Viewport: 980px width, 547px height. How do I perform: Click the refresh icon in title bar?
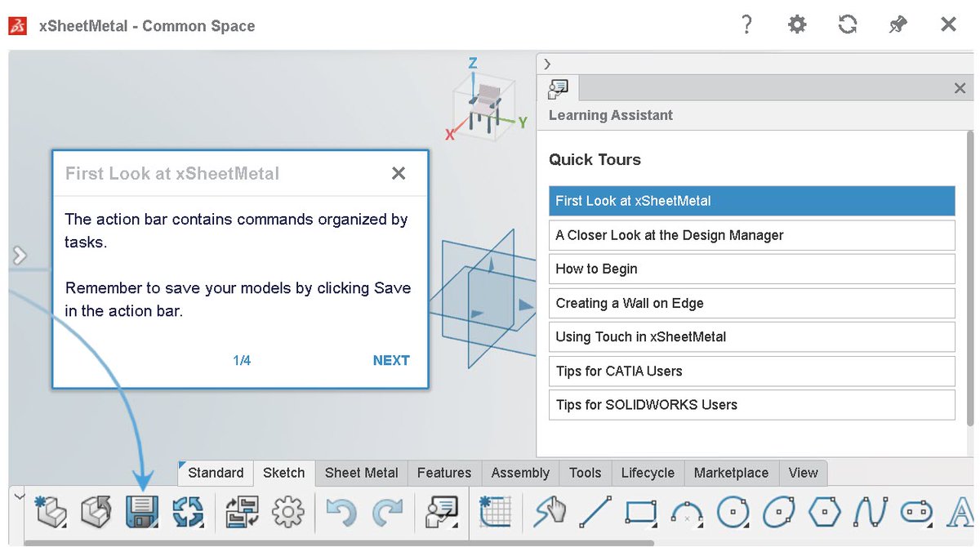(848, 25)
